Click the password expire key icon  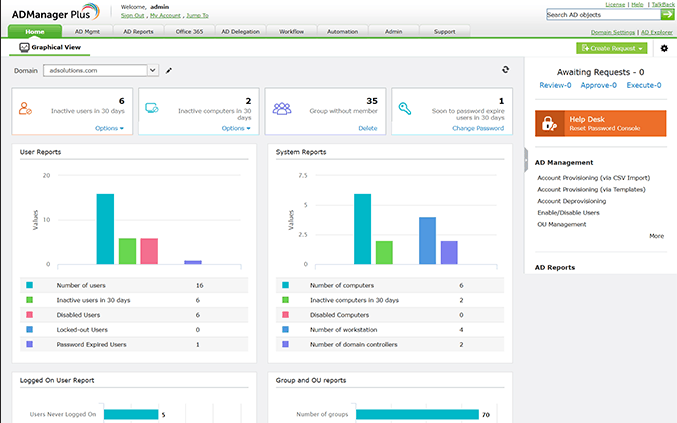point(405,108)
